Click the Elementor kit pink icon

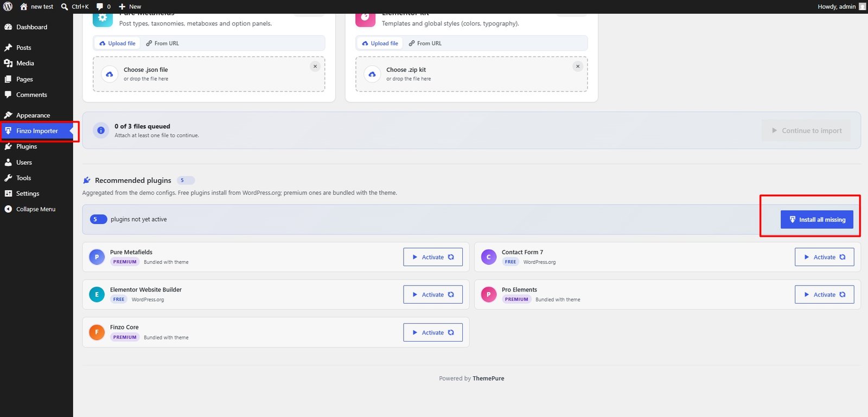coord(365,18)
